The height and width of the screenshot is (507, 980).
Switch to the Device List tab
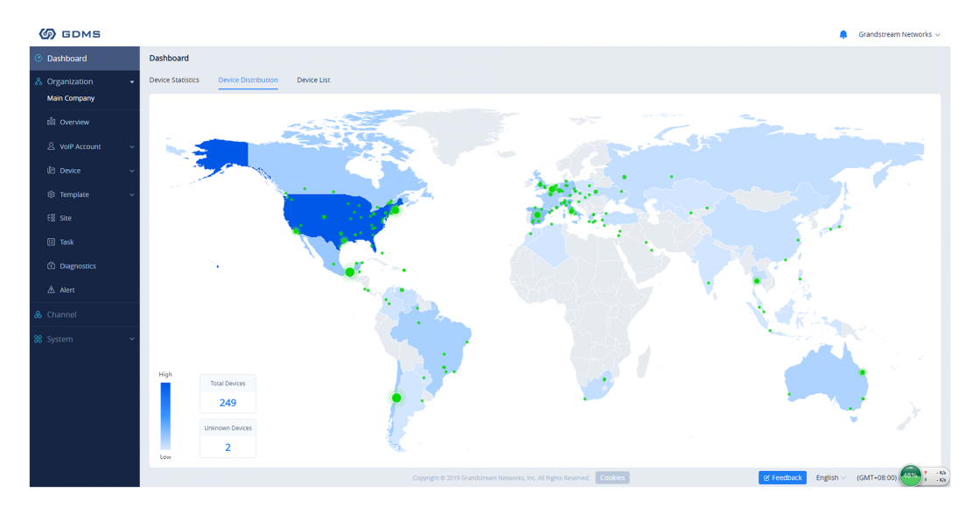point(313,81)
